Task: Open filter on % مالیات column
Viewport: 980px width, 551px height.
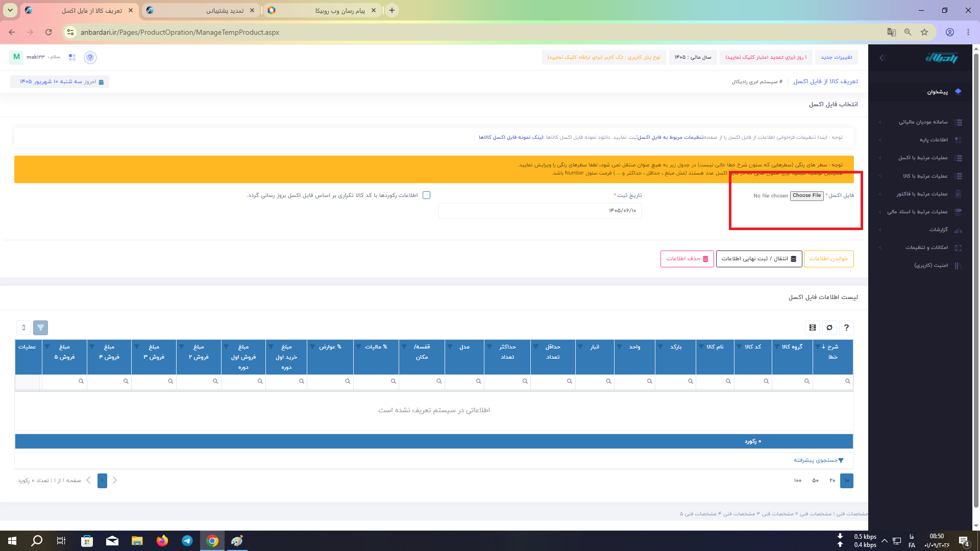Action: (358, 347)
